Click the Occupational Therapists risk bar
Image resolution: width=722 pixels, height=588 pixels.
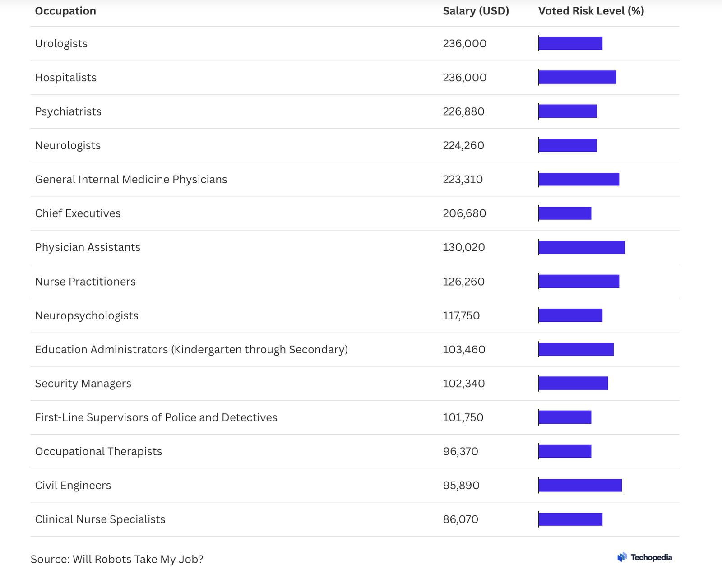tap(565, 451)
